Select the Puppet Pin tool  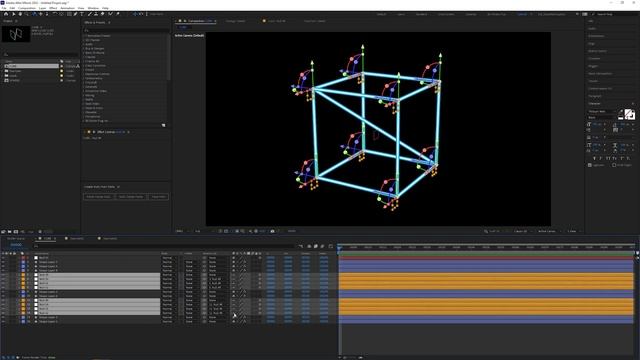(x=118, y=14)
